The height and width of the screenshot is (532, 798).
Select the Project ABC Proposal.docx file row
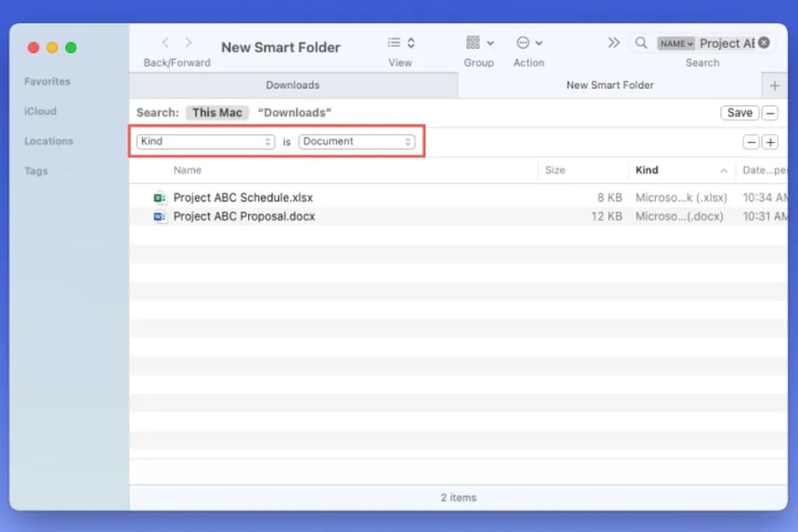point(244,217)
